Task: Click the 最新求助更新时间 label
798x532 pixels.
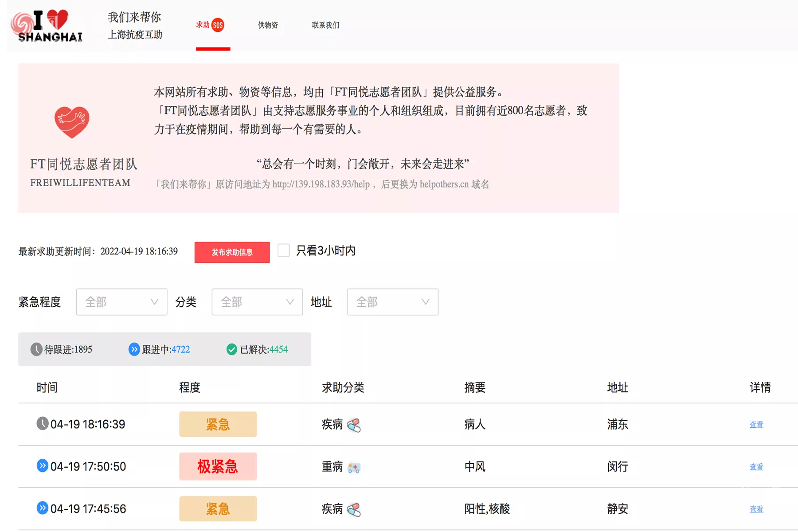Action: (x=57, y=251)
